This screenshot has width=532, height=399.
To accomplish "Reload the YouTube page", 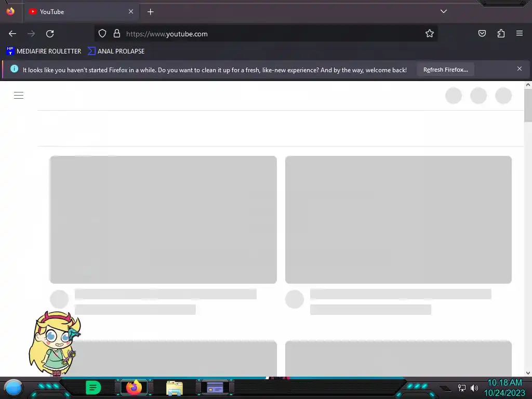I will point(50,34).
